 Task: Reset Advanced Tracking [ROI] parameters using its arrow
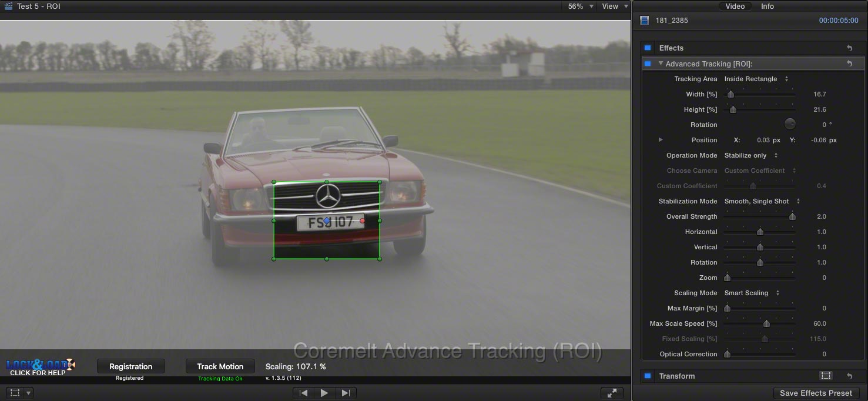point(849,64)
